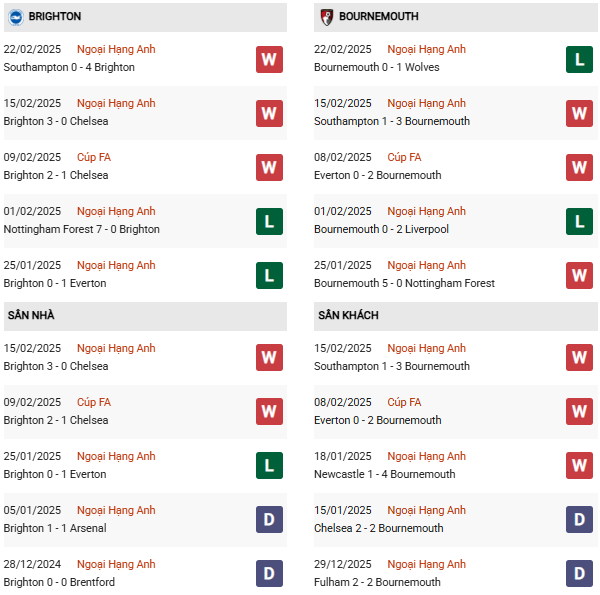
Task: Open Cúp FA link for Everton 0 - 2 Bournemouth in the Sân Khách section
Action: 404,402
